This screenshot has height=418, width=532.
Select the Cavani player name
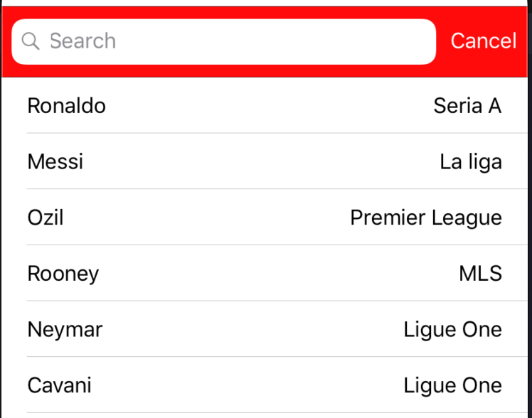click(59, 385)
